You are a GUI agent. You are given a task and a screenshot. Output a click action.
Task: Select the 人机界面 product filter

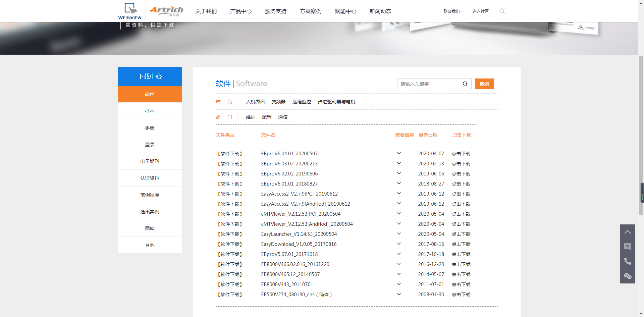click(255, 101)
